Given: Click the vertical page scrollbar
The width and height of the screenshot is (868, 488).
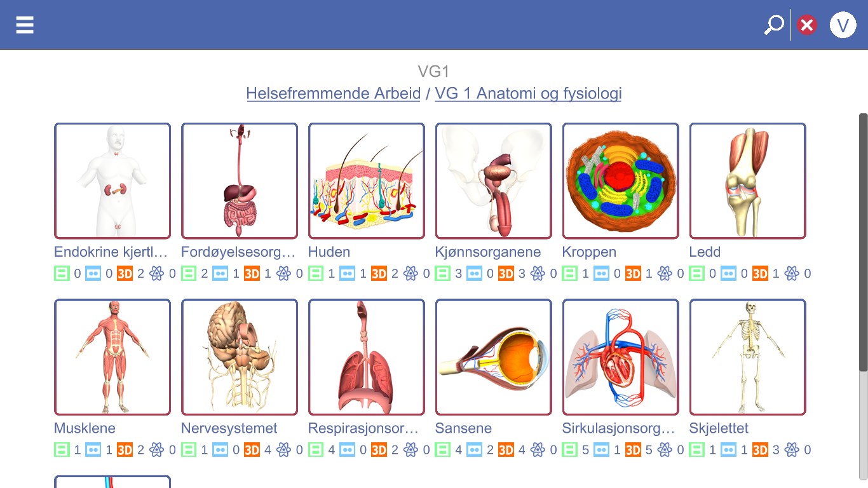Looking at the screenshot, I should [x=863, y=241].
